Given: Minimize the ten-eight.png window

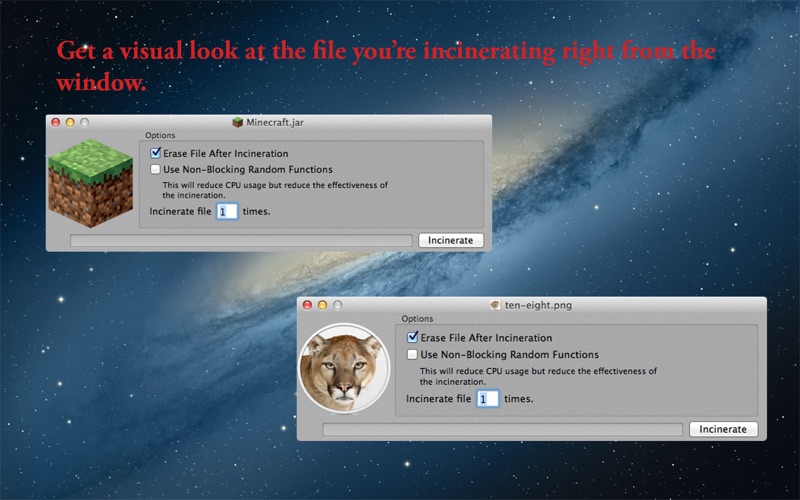Looking at the screenshot, I should 322,305.
